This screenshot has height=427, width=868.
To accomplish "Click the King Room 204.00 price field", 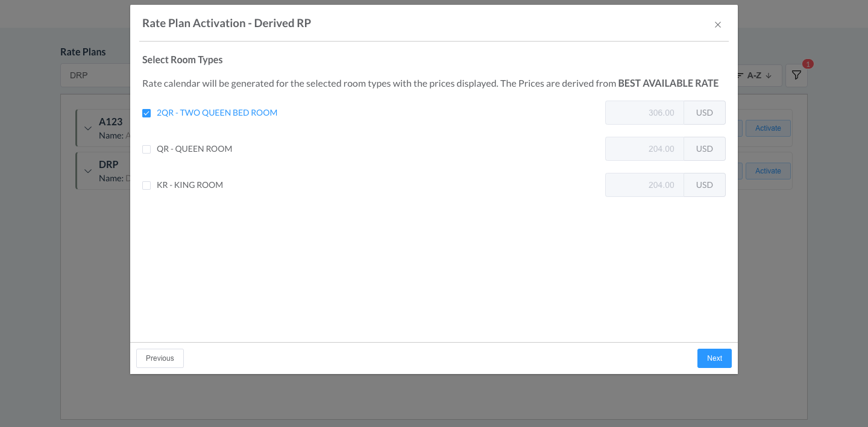I will point(644,185).
